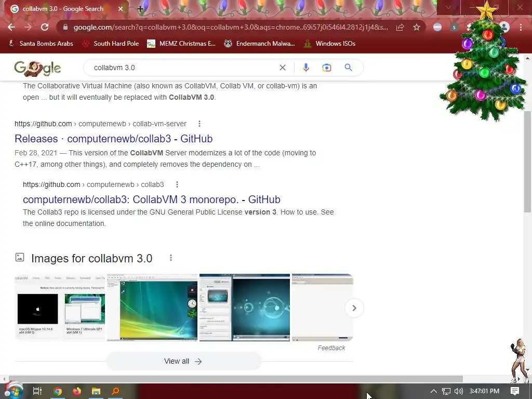
Task: Click the View all images button
Action: (x=183, y=362)
